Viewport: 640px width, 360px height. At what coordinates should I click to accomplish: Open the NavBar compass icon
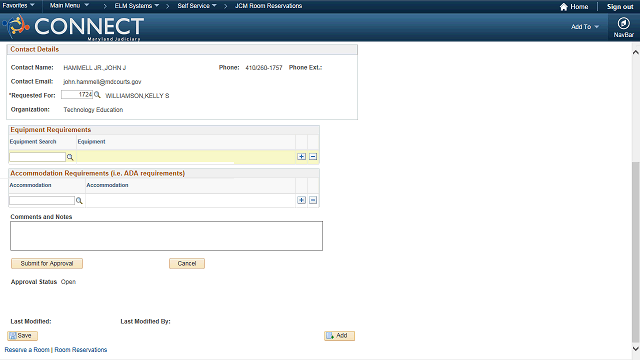[623, 24]
